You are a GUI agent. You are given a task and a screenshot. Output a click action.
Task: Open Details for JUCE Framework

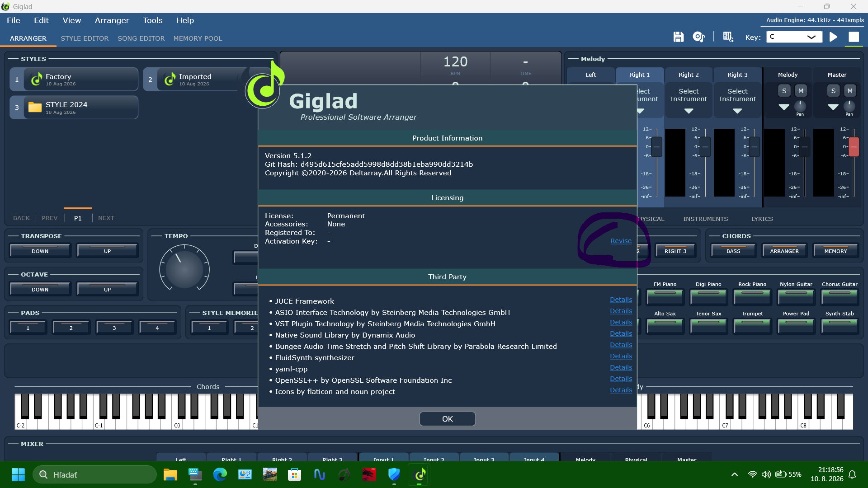(621, 300)
